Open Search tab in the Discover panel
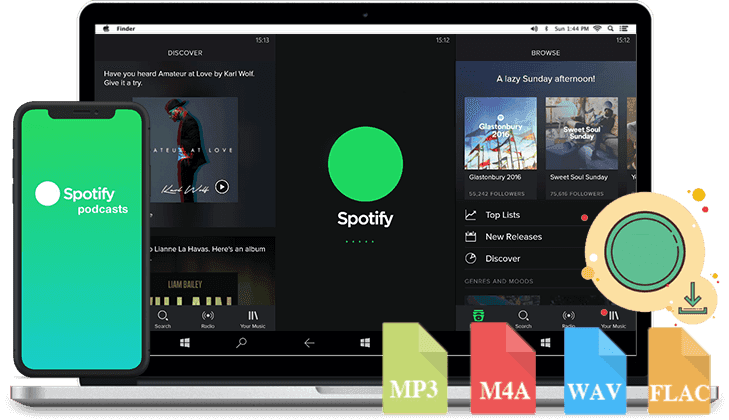This screenshot has width=729, height=420. pos(163,319)
